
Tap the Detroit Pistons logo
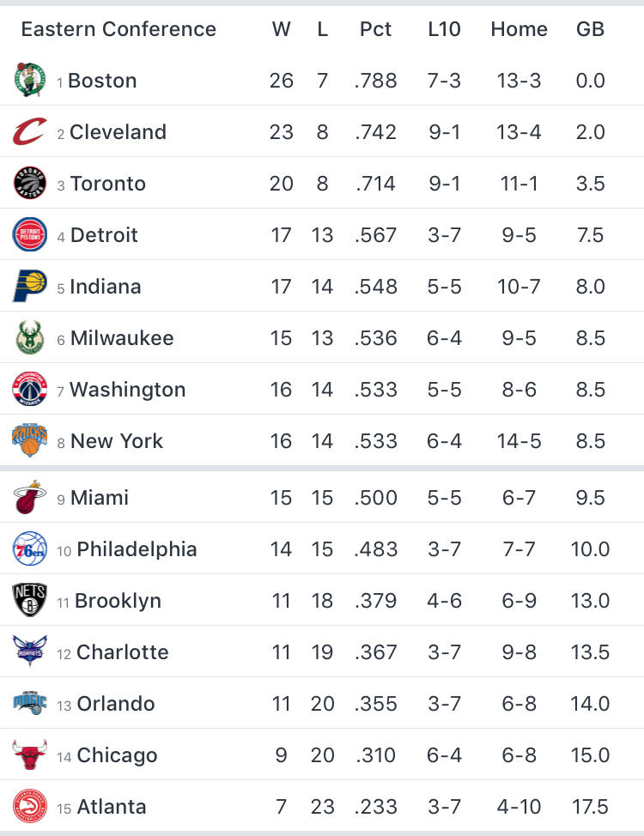coord(29,234)
